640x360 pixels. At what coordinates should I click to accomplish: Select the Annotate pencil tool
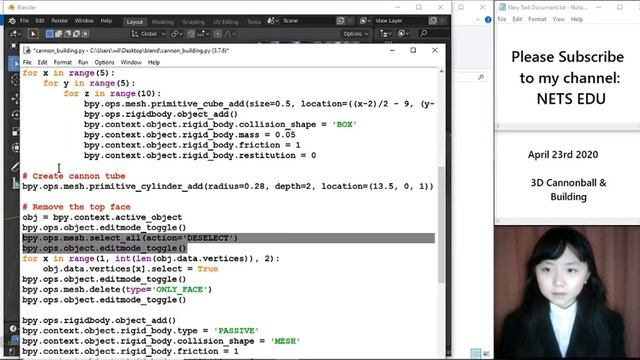click(x=15, y=167)
